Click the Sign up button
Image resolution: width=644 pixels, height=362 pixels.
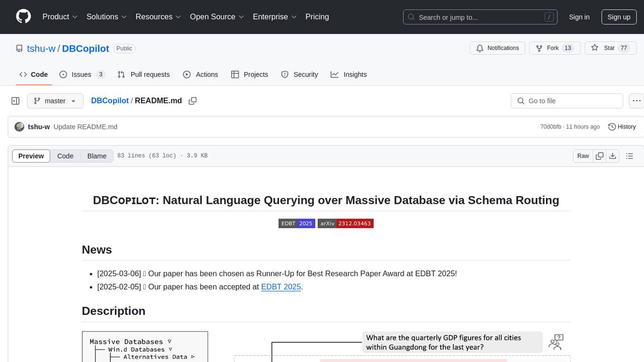tap(619, 17)
